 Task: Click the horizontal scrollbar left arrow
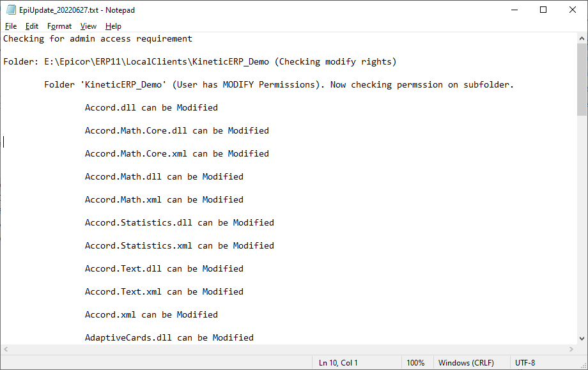6,349
